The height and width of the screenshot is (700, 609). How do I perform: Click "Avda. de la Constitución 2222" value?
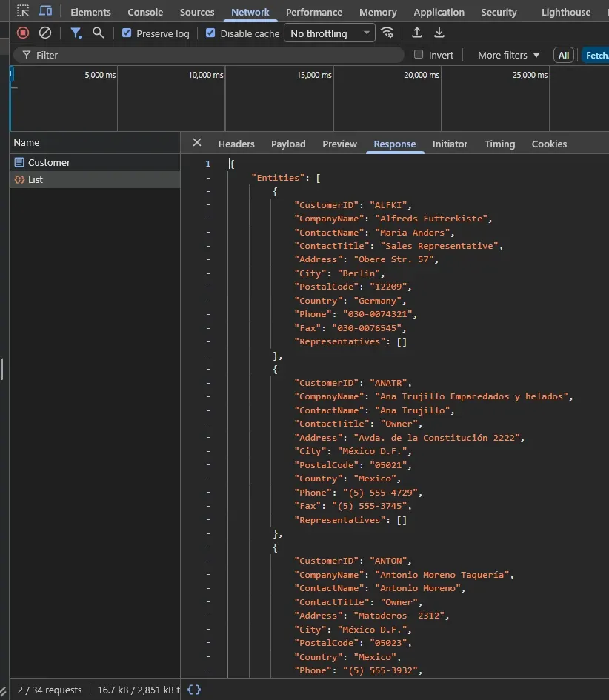(436, 438)
